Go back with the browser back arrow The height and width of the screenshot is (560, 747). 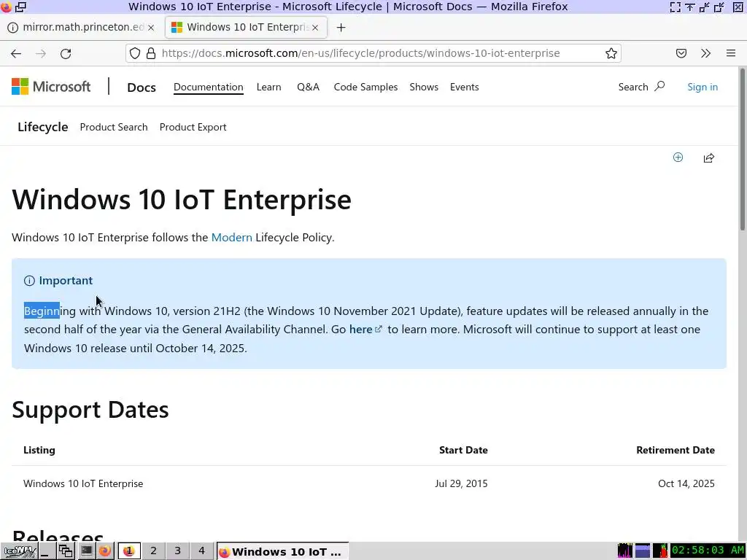tap(16, 53)
